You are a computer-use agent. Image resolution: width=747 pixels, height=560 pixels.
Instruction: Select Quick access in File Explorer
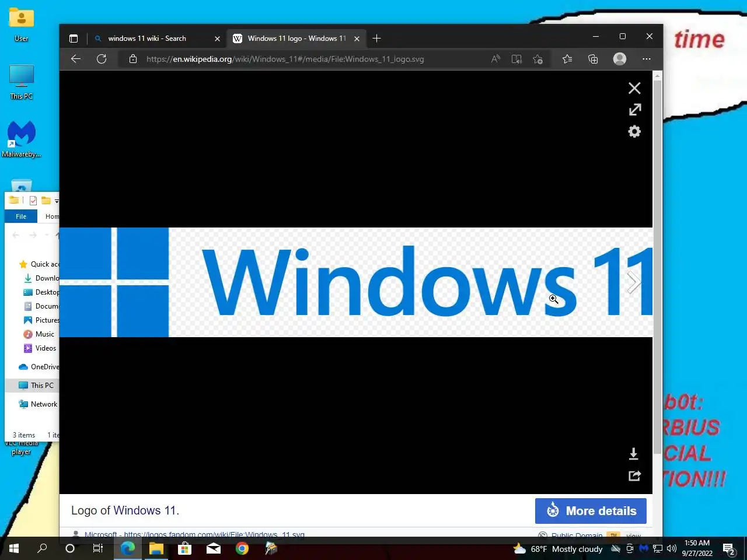(38, 264)
